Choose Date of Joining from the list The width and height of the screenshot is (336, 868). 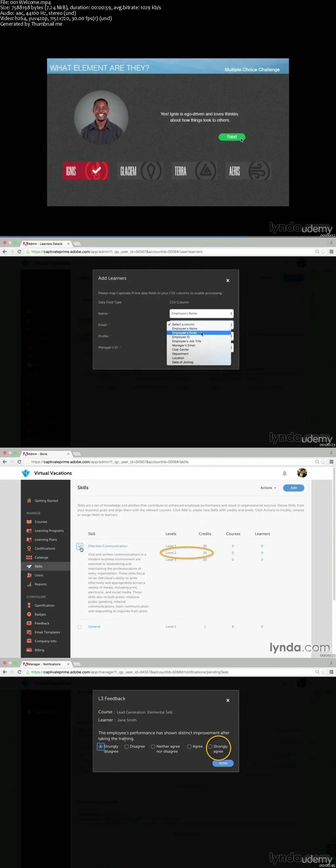(x=199, y=362)
